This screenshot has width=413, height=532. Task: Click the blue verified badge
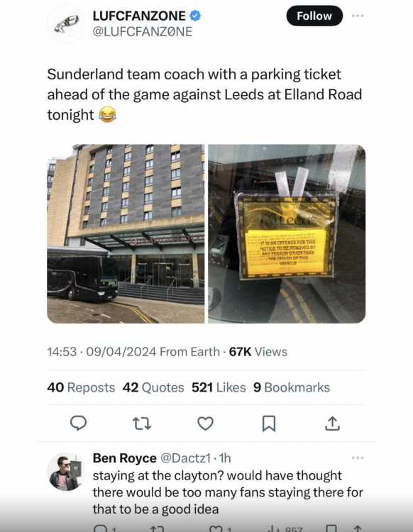click(195, 16)
